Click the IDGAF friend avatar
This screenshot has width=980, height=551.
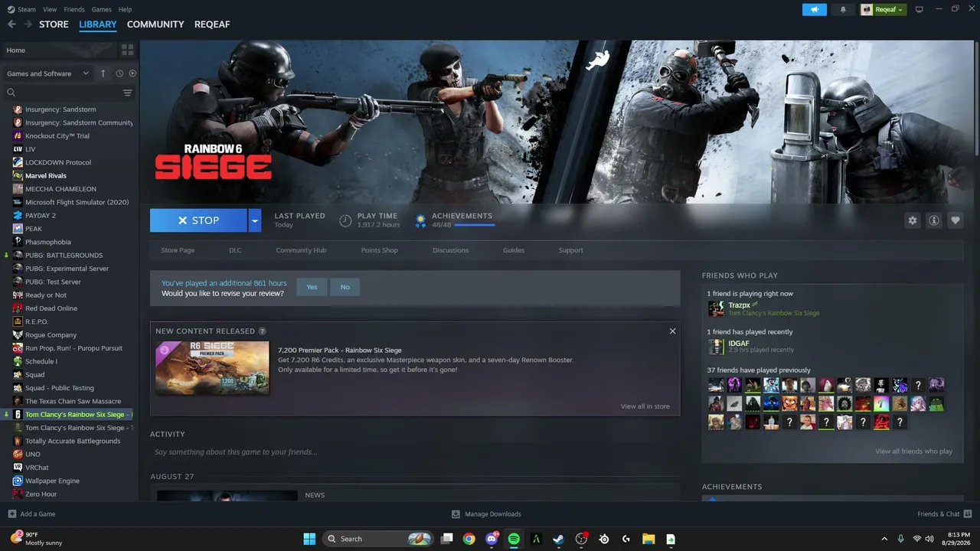(x=716, y=347)
